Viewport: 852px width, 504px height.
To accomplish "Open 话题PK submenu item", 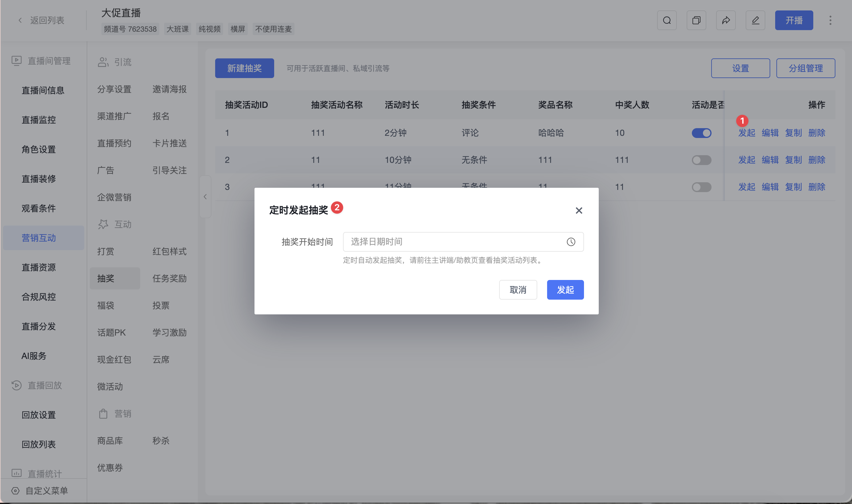I will [x=111, y=333].
